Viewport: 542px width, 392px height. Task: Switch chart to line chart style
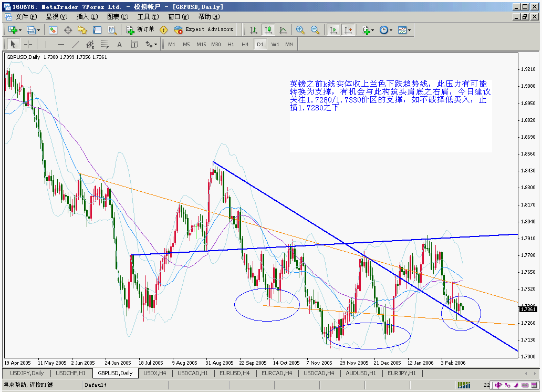[x=283, y=30]
